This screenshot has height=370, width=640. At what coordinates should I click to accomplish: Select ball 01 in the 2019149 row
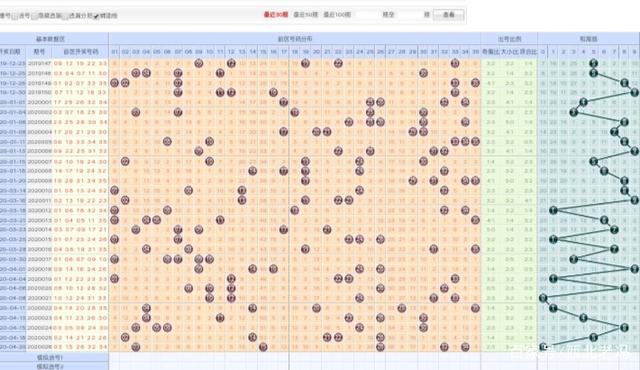114,83
